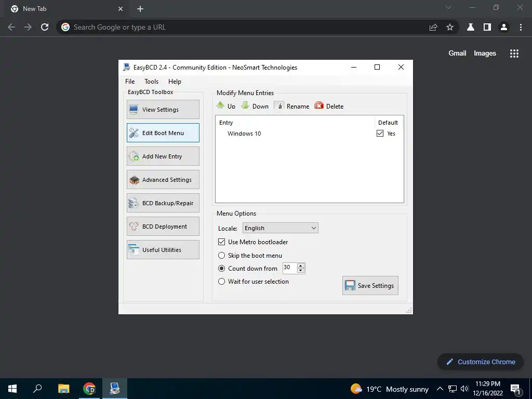This screenshot has width=532, height=399.
Task: Decrease countdown with the spinner down arrow
Action: pos(301,270)
